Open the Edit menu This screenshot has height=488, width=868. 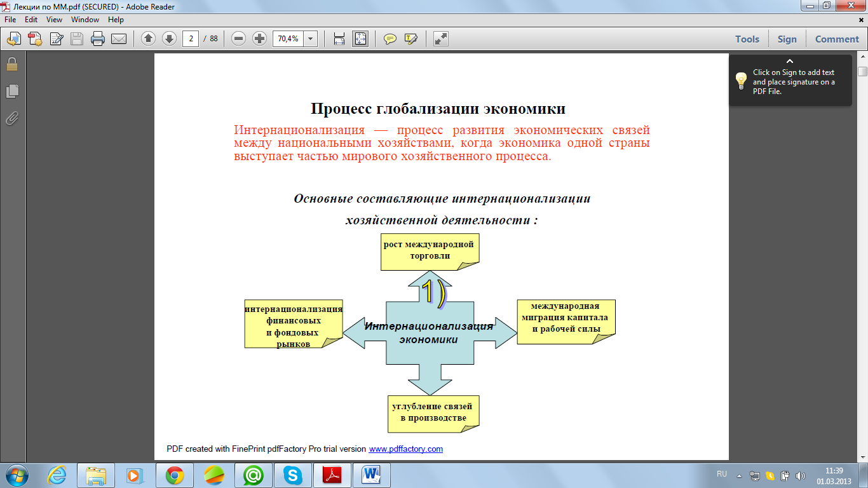[31, 20]
